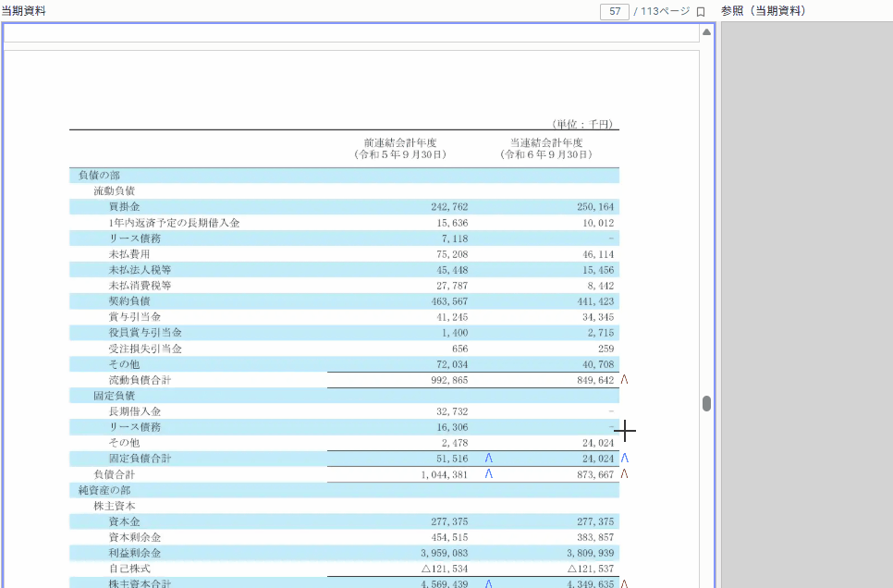Click the 前連結会計年度 column header
893x588 pixels.
point(400,142)
